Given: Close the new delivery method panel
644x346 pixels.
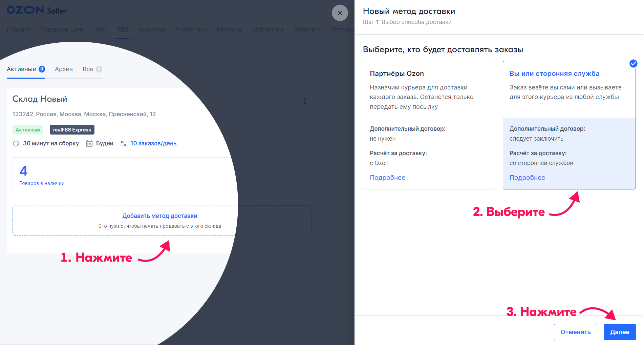Looking at the screenshot, I should [x=340, y=13].
